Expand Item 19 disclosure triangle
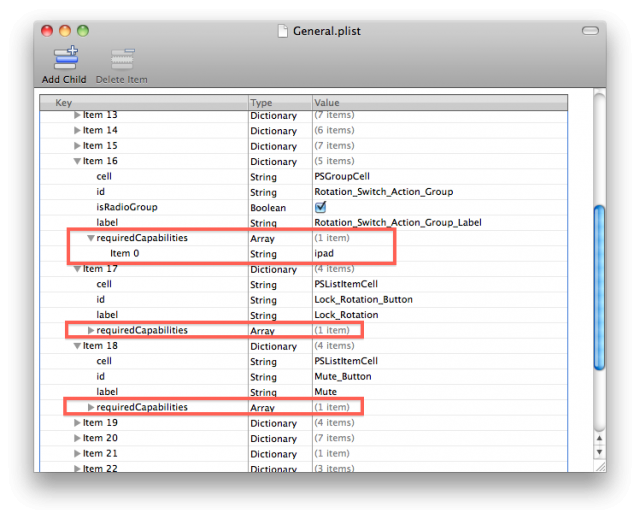The height and width of the screenshot is (519, 640). click(x=77, y=423)
